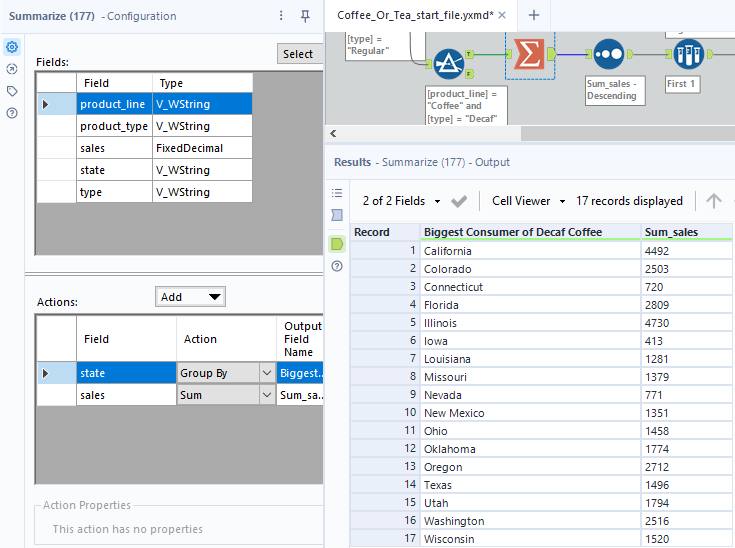The image size is (735, 548).
Task: Click the Output Field Name column header
Action: 300,339
